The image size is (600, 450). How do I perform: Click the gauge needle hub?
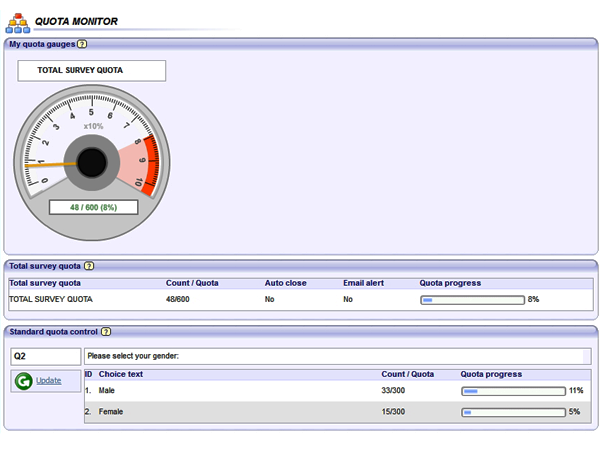[x=93, y=162]
